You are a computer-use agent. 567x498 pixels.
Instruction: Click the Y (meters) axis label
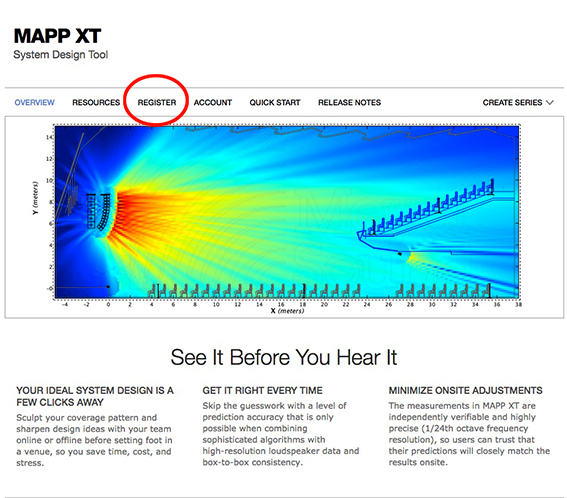point(35,198)
